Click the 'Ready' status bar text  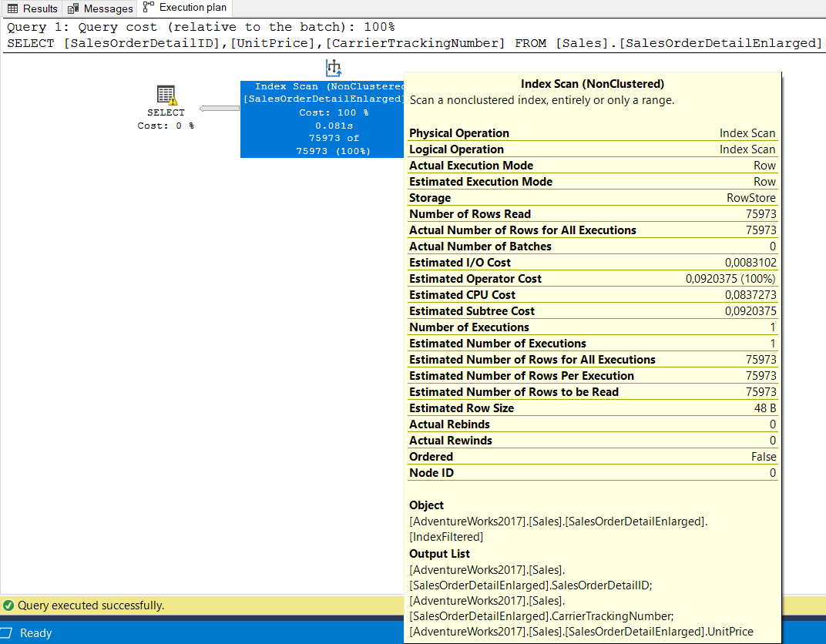(x=35, y=633)
